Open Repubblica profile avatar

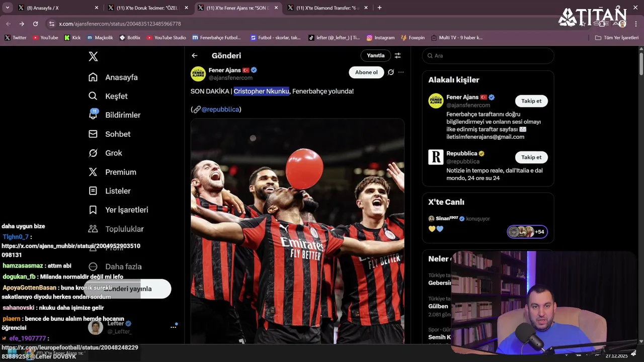pos(436,157)
